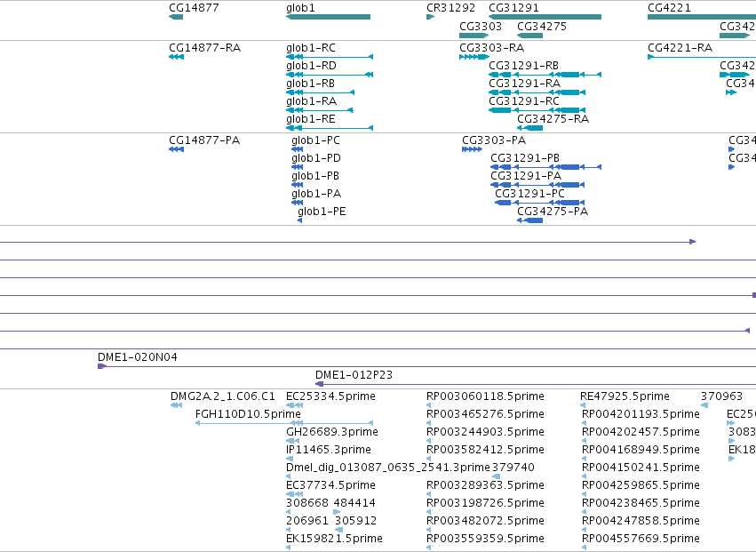
Task: Click protein CG31291-PC
Action: pyautogui.click(x=529, y=194)
